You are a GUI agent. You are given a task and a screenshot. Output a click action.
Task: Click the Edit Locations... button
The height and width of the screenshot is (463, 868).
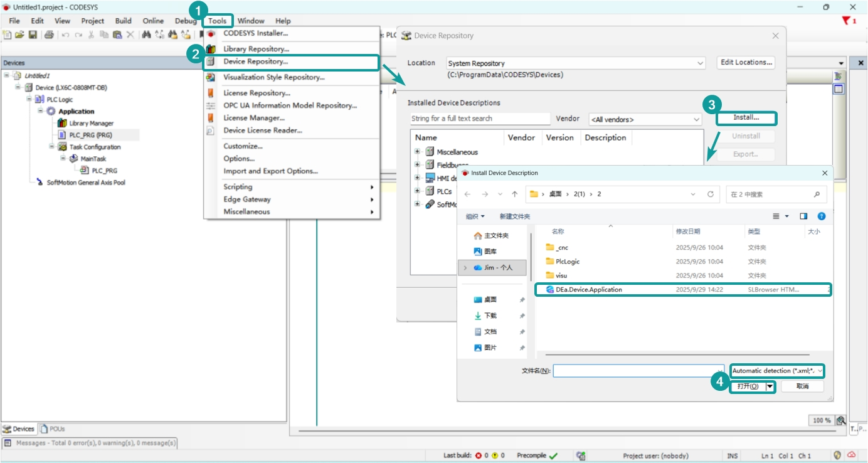[746, 63]
